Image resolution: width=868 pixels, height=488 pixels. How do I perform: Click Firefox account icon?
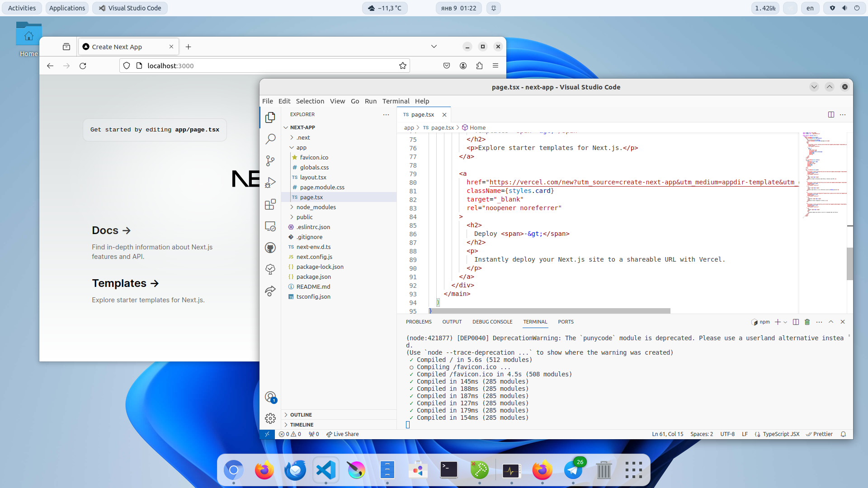[x=463, y=66]
